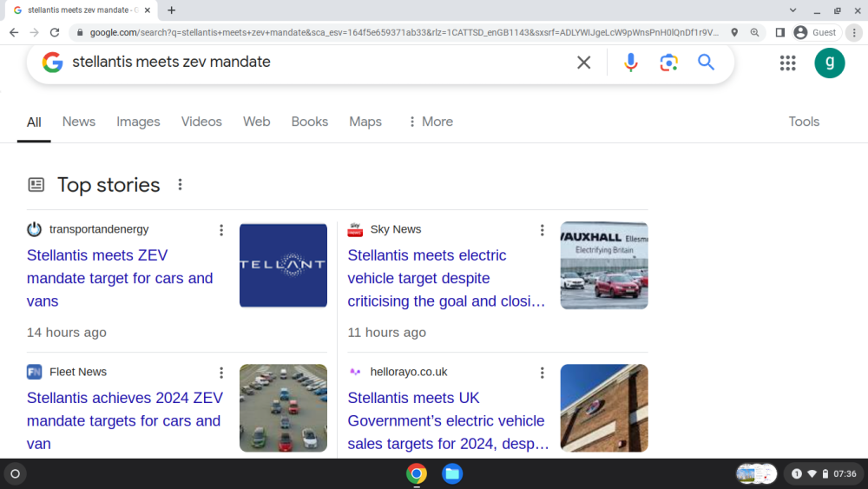Click the '14 hours ago' timestamp

67,333
